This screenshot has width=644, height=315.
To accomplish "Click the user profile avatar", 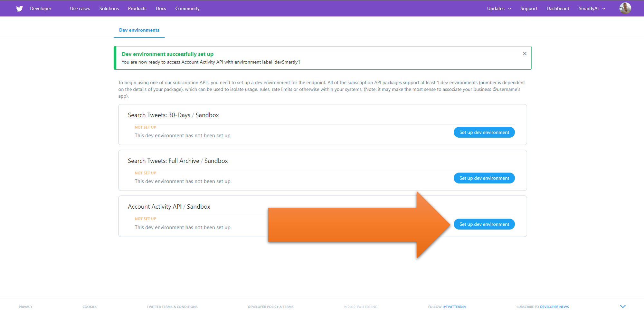I will tap(625, 8).
